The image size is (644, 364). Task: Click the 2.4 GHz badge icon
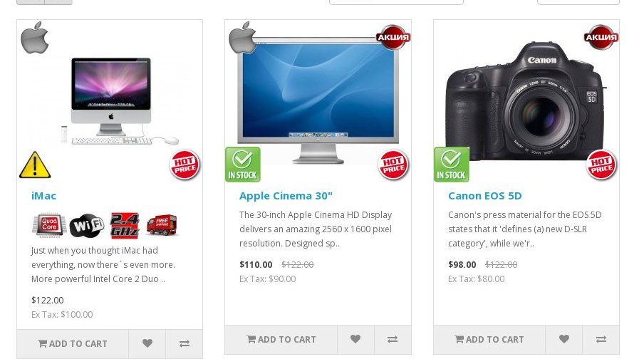click(x=125, y=225)
